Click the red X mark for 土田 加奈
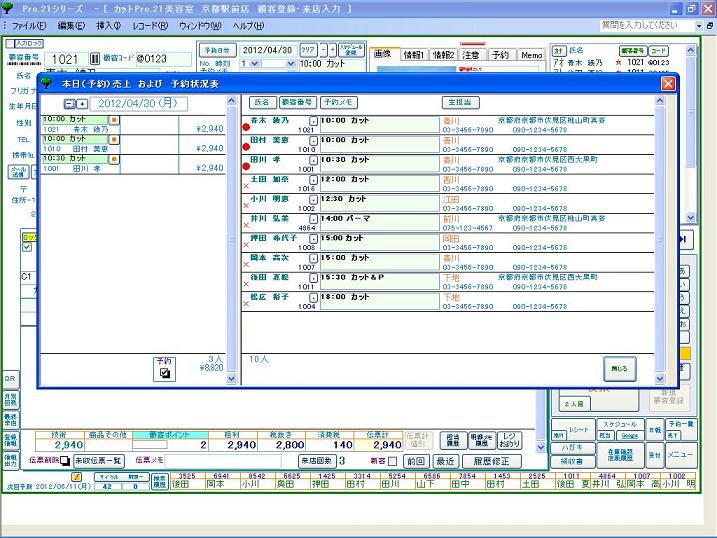 [x=246, y=186]
